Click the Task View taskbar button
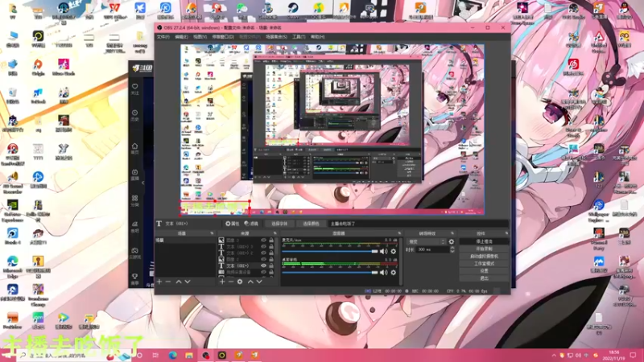Viewport: 644px width, 362px height. pos(155,356)
